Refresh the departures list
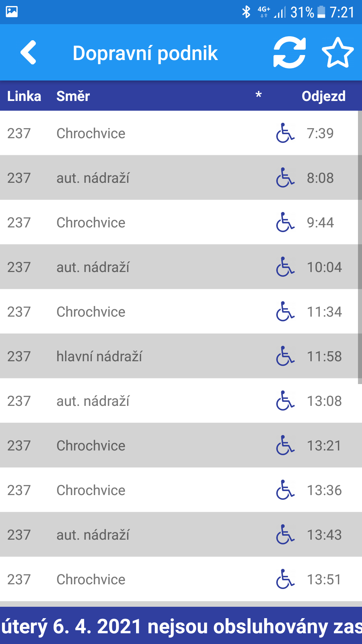362x644 pixels. (290, 52)
